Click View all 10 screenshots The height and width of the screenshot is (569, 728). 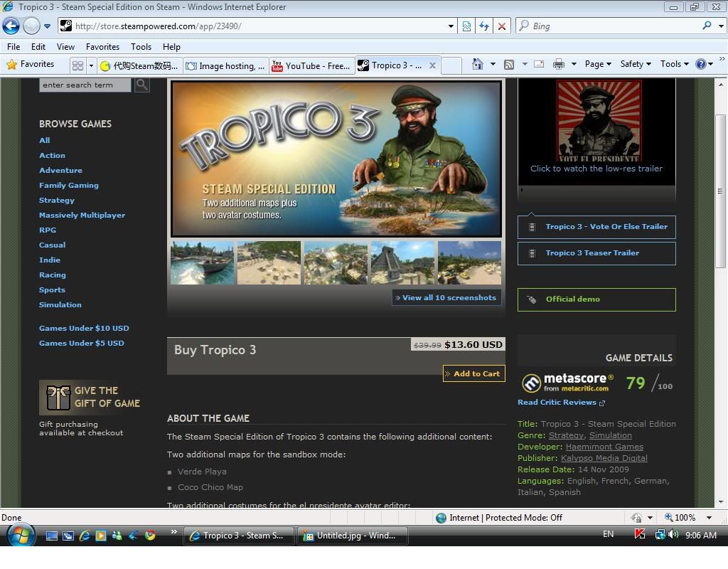[446, 298]
